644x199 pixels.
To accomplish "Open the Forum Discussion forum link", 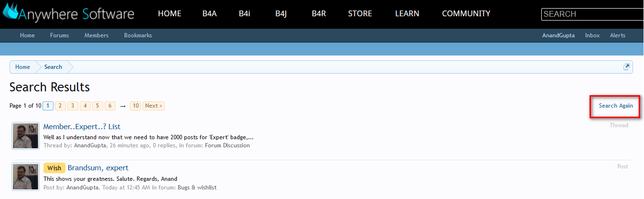I will [x=227, y=145].
